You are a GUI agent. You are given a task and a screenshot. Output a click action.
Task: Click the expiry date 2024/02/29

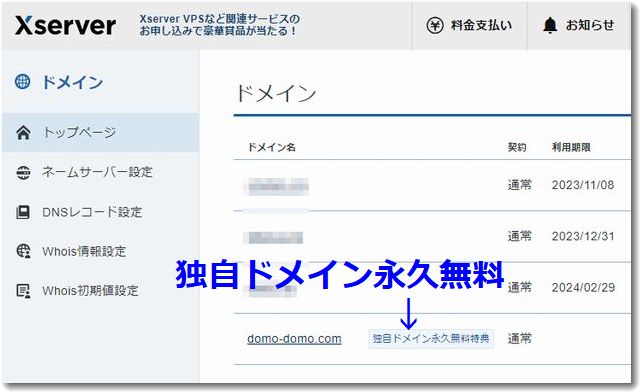(x=583, y=287)
